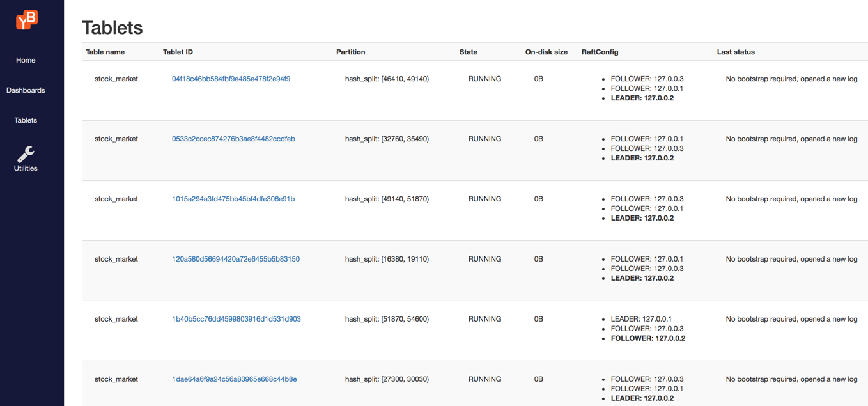Select Tablets in the sidebar
The image size is (868, 406).
pyautogui.click(x=26, y=120)
